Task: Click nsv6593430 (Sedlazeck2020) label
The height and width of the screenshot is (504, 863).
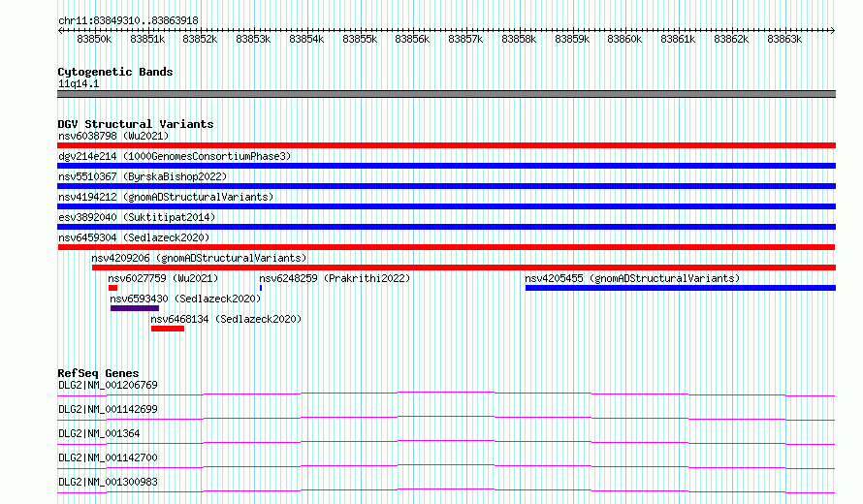Action: pyautogui.click(x=185, y=299)
